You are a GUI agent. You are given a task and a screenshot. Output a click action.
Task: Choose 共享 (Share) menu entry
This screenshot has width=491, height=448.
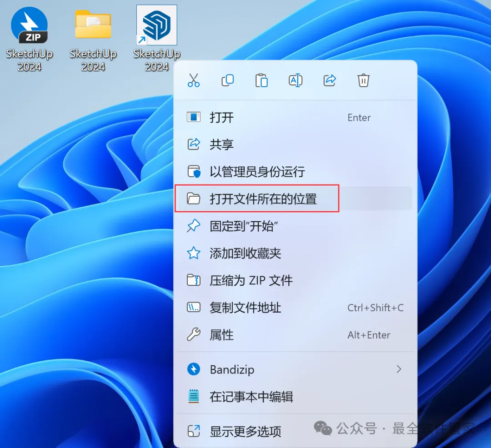(x=296, y=144)
